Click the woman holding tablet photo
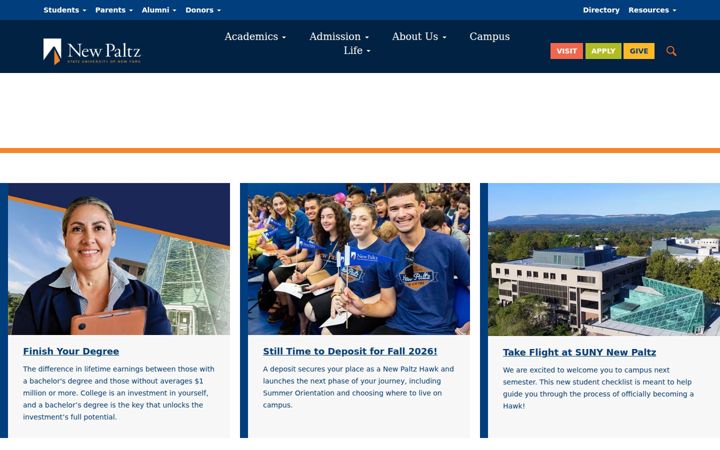 [x=119, y=259]
